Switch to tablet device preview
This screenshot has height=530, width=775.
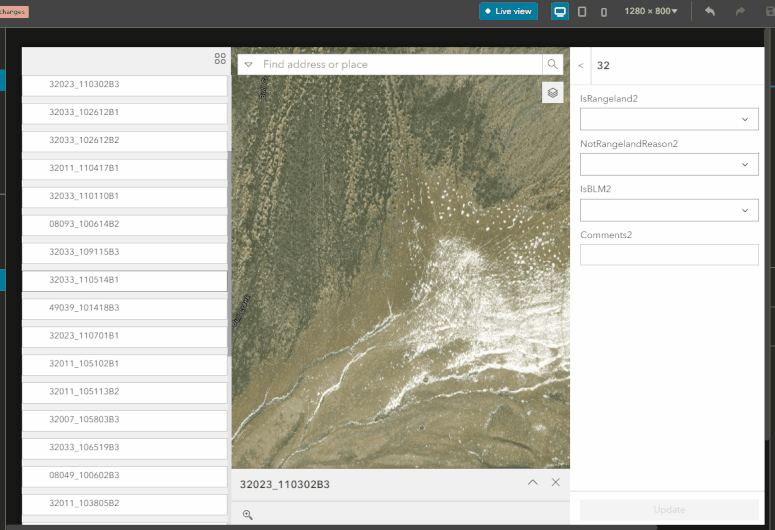pos(582,11)
